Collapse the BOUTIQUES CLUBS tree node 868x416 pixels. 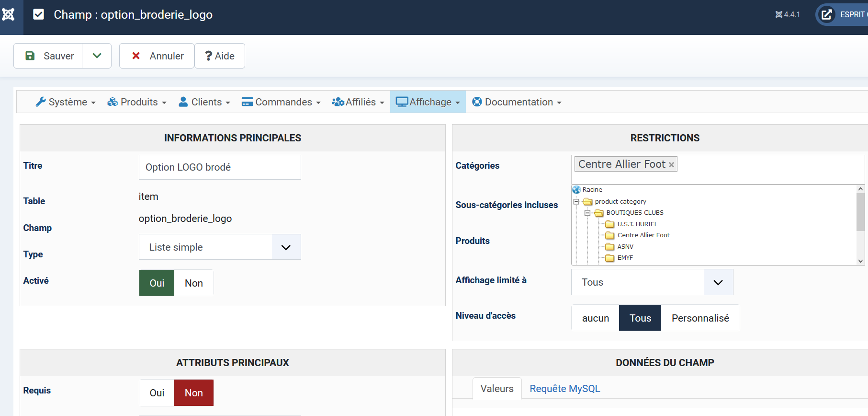click(587, 213)
